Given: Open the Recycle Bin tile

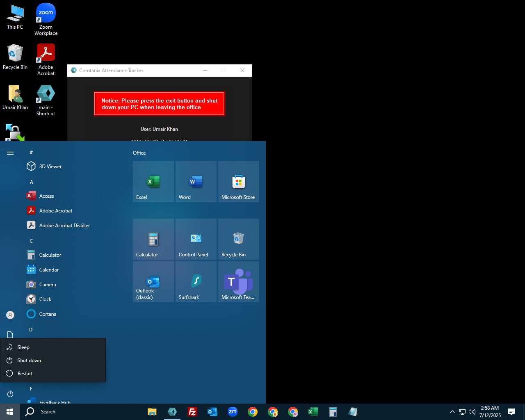Looking at the screenshot, I should pyautogui.click(x=239, y=239).
